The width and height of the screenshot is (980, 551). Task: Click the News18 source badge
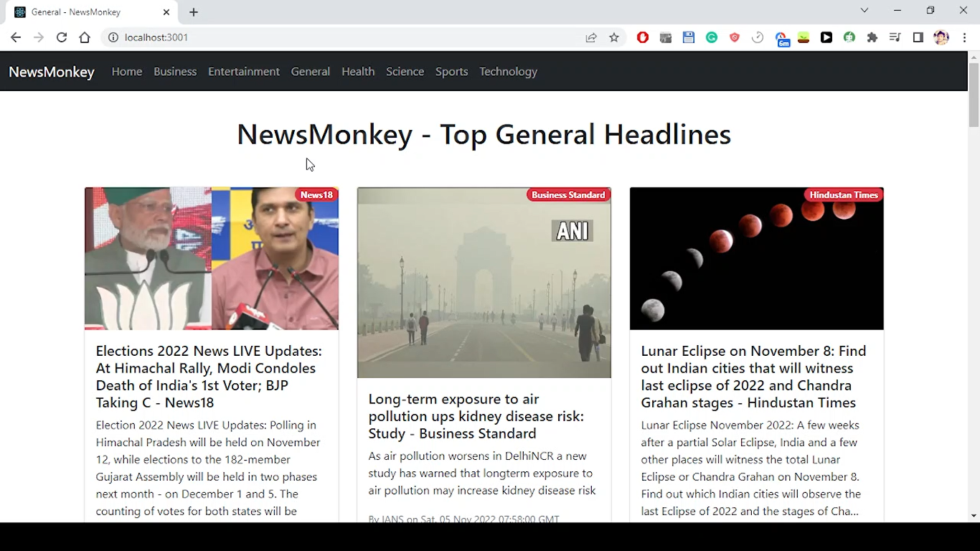pos(316,195)
